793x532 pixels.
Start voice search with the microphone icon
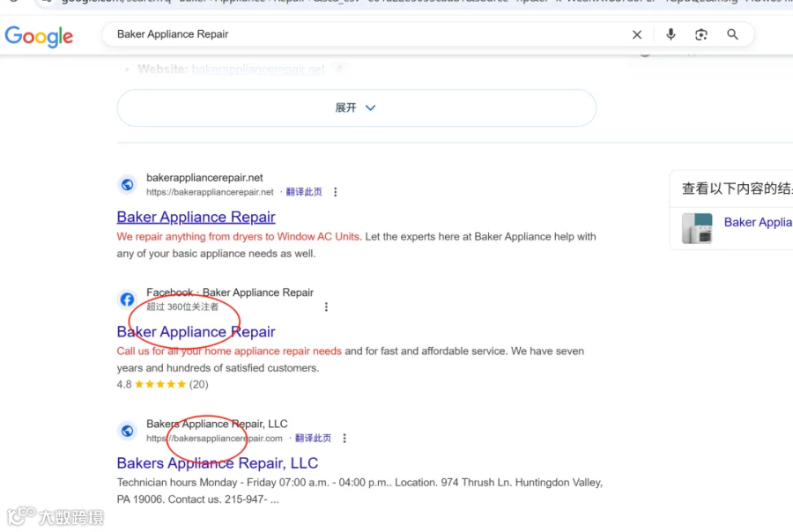[671, 34]
